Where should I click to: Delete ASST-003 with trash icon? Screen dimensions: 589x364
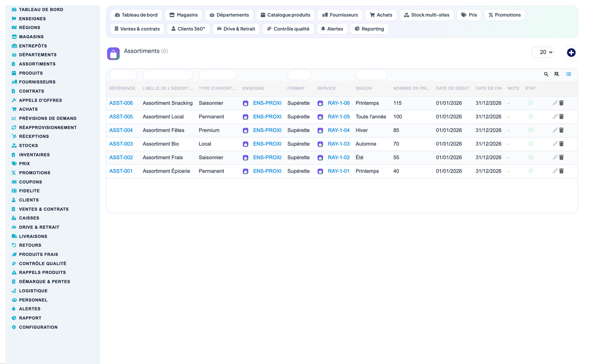click(x=561, y=144)
